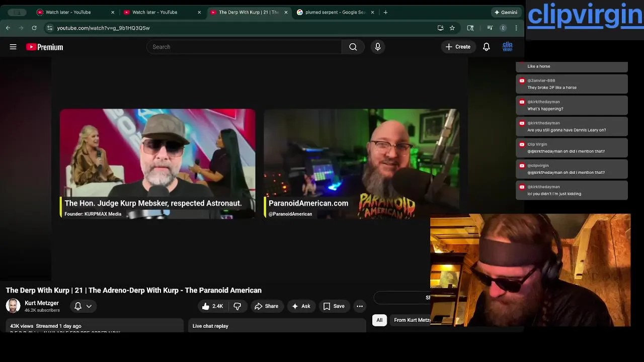Viewport: 644px width, 362px height.
Task: Install or cast icon in address bar
Action: [440, 28]
